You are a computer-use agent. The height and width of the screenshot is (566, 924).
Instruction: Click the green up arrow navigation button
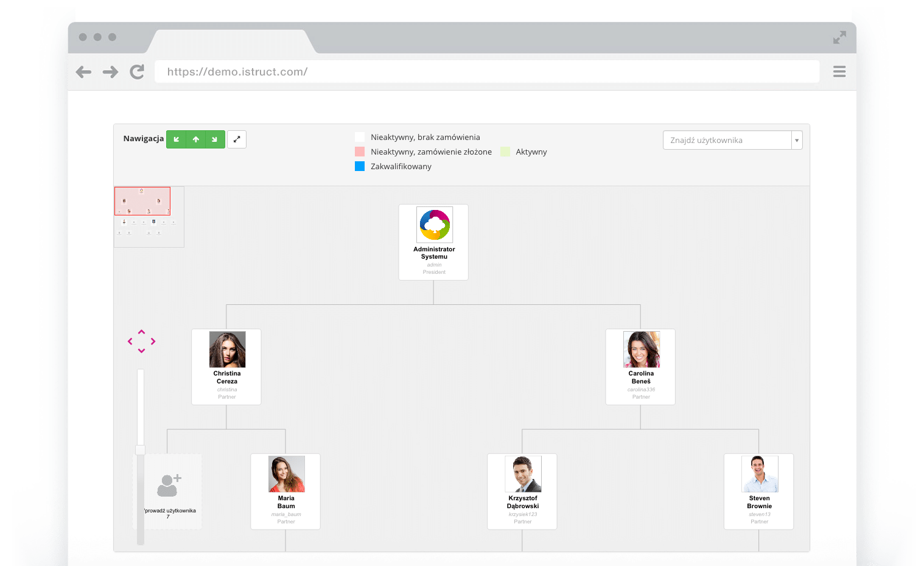(195, 139)
